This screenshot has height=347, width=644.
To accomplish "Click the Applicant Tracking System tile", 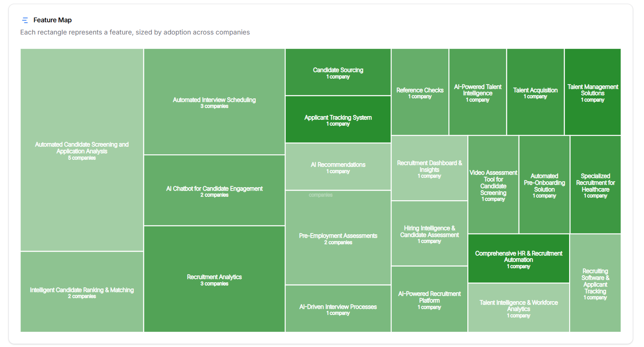I will coord(338,119).
